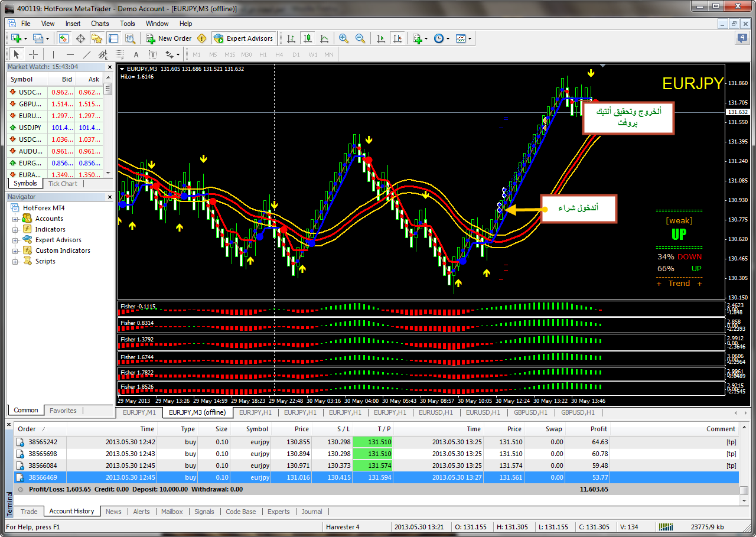Select the Vertical Line drawing tool
756x537 pixels.
53,54
